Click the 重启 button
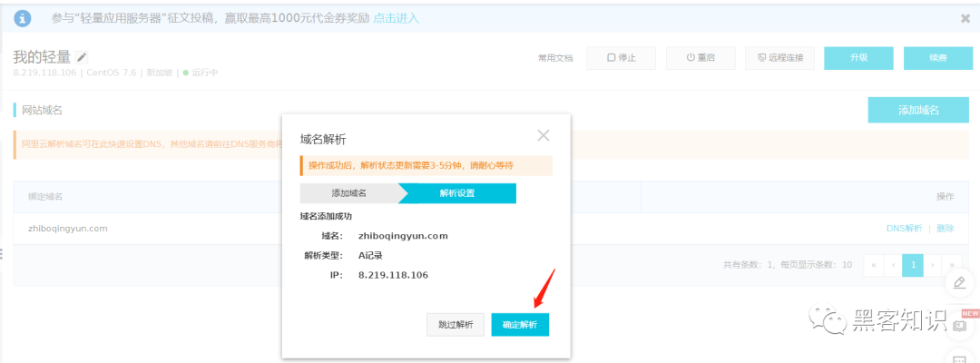980x363 pixels. click(x=700, y=57)
